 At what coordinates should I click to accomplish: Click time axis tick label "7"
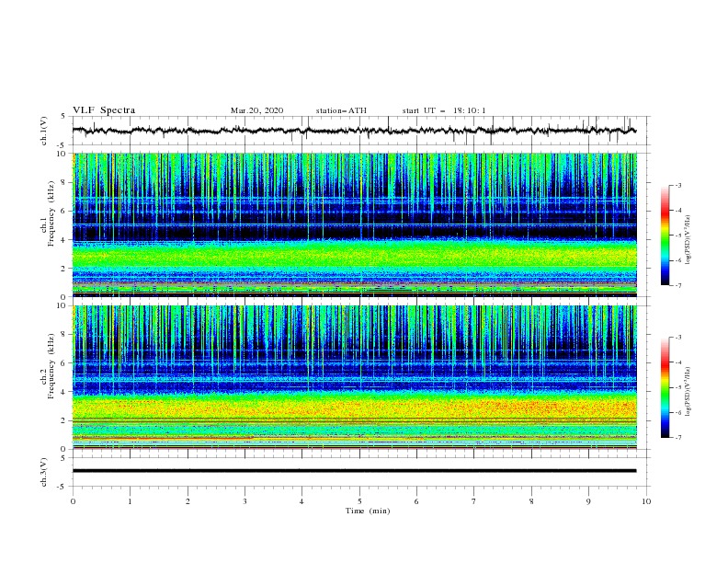pyautogui.click(x=474, y=501)
